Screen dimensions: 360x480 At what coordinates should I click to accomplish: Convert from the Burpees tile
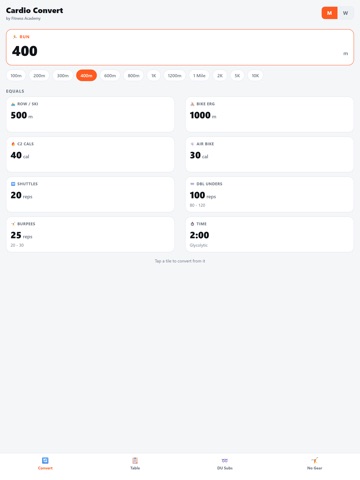90,234
